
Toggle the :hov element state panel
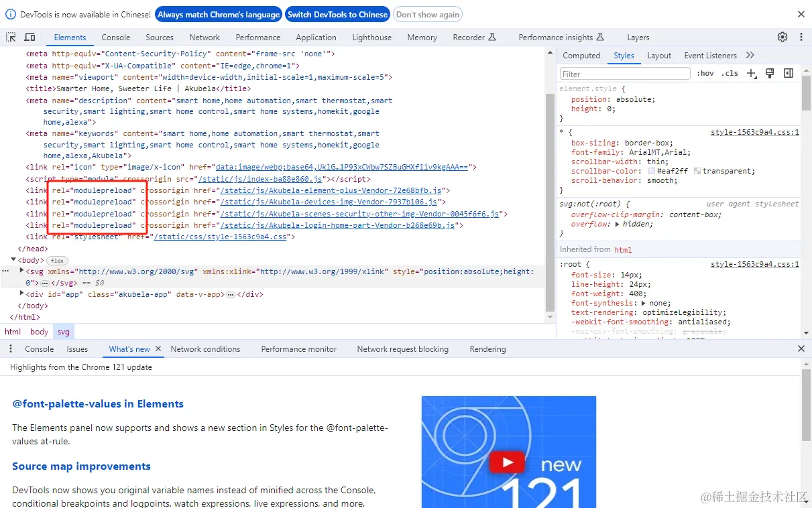705,74
